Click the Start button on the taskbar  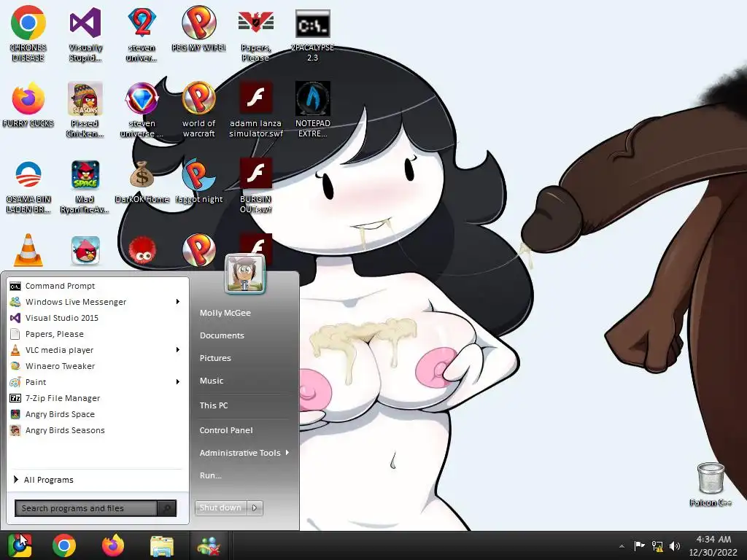pyautogui.click(x=19, y=545)
